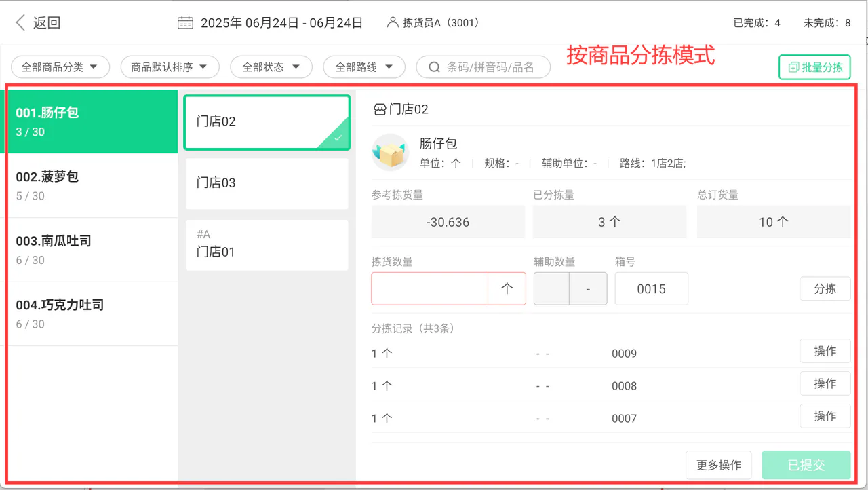Click the store icon beside 门店02 header
The width and height of the screenshot is (868, 490).
tap(380, 109)
